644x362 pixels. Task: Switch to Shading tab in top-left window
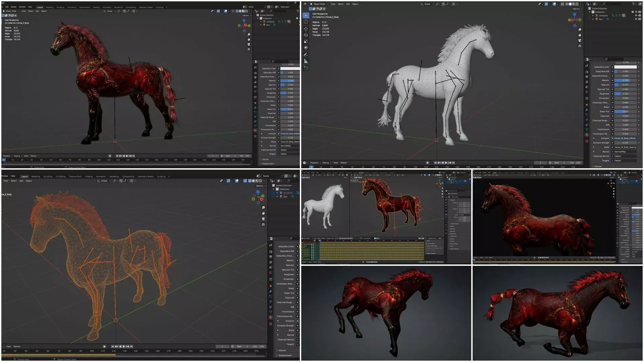[x=96, y=7]
